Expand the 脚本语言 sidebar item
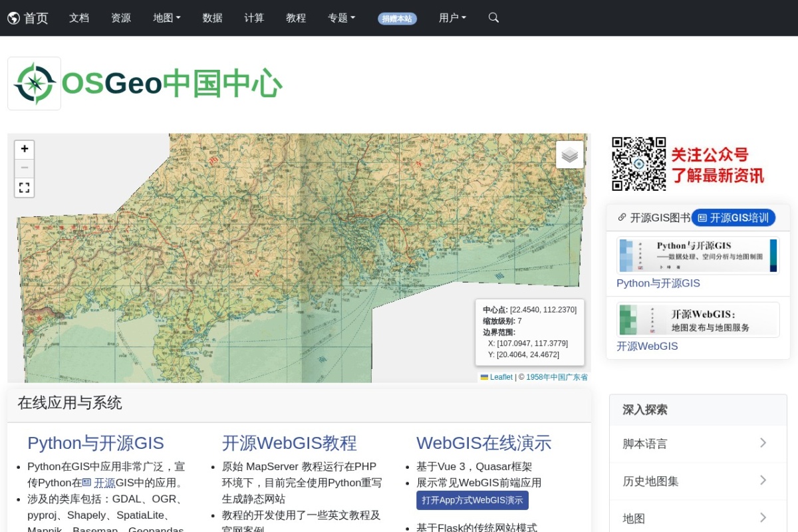The image size is (798, 532). tap(698, 444)
